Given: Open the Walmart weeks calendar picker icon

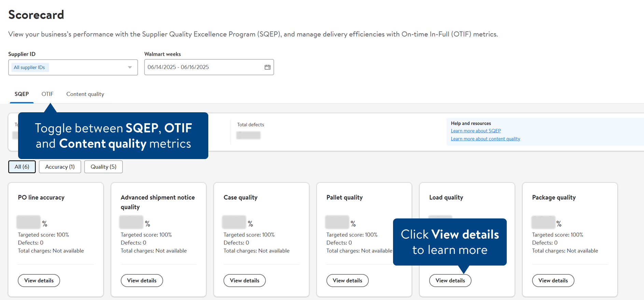Looking at the screenshot, I should [267, 67].
